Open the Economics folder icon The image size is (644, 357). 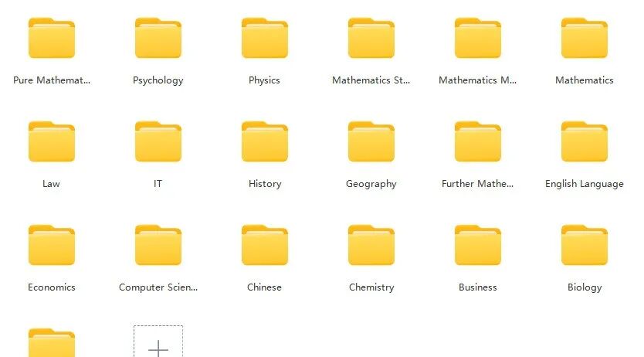click(x=52, y=245)
